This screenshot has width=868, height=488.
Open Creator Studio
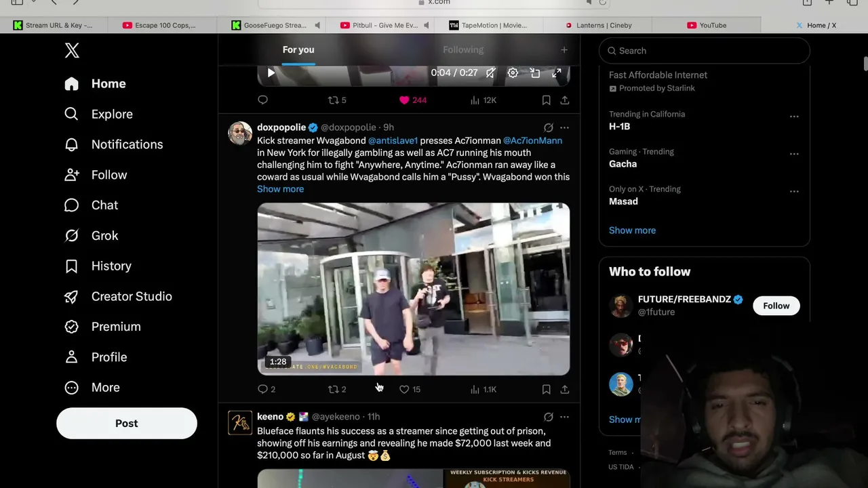(x=119, y=296)
